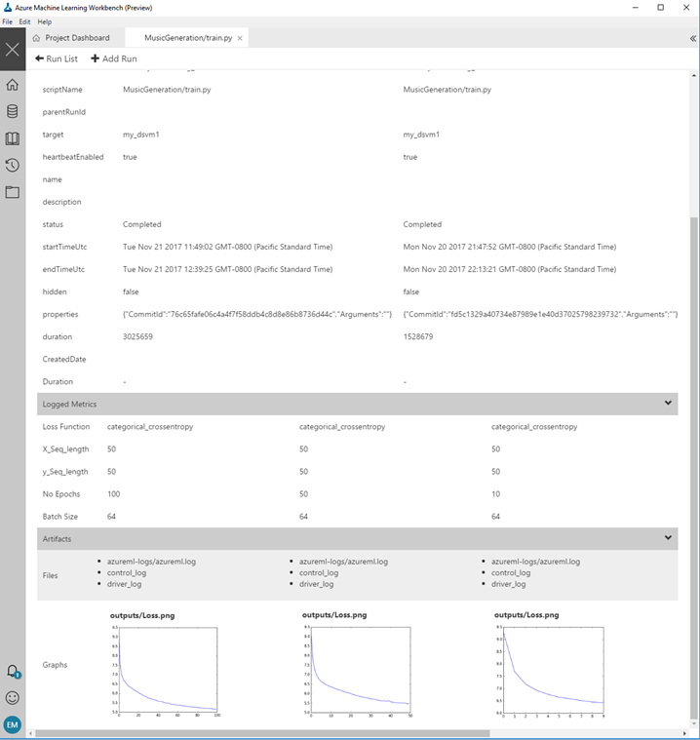Select the No Epochs value 10
The image size is (700, 740).
click(495, 494)
